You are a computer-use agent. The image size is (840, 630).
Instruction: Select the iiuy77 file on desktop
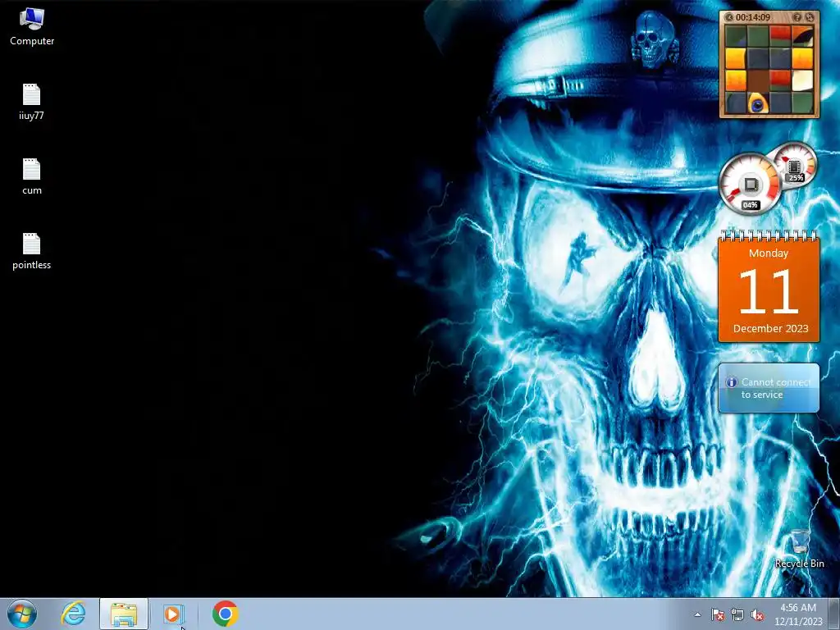pyautogui.click(x=32, y=102)
